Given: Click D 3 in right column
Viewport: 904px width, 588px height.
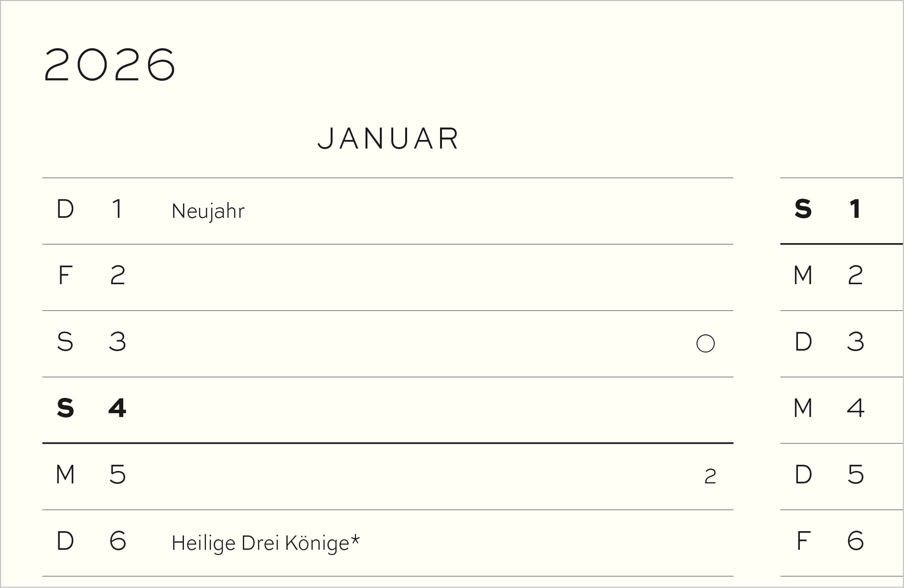Looking at the screenshot, I should click(x=855, y=342).
